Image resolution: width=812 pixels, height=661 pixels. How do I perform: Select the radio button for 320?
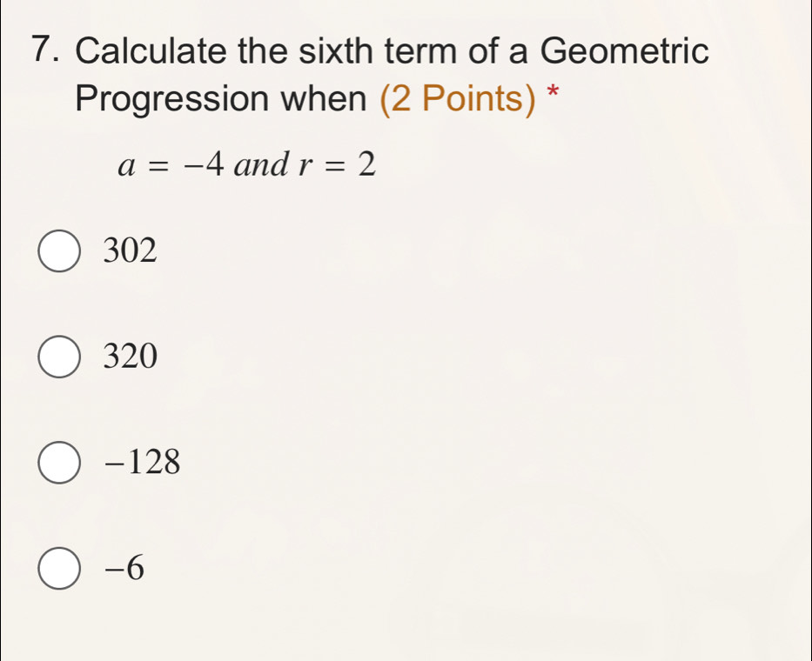coord(58,357)
